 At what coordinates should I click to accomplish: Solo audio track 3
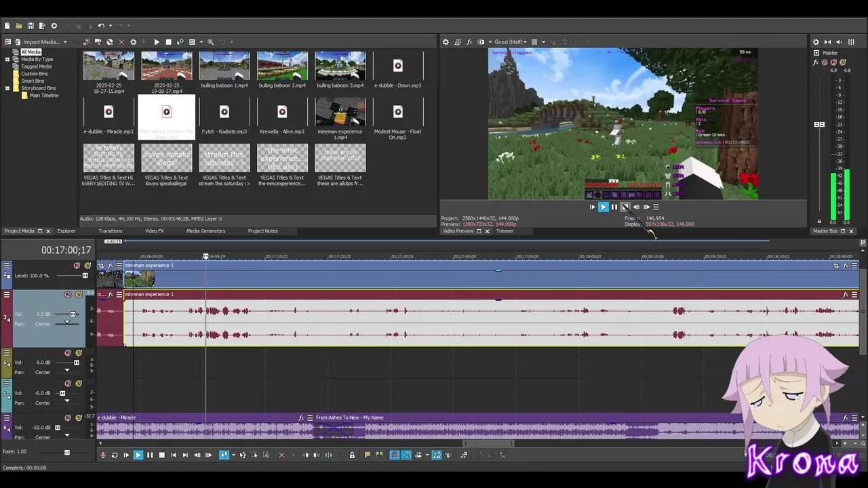(x=79, y=295)
